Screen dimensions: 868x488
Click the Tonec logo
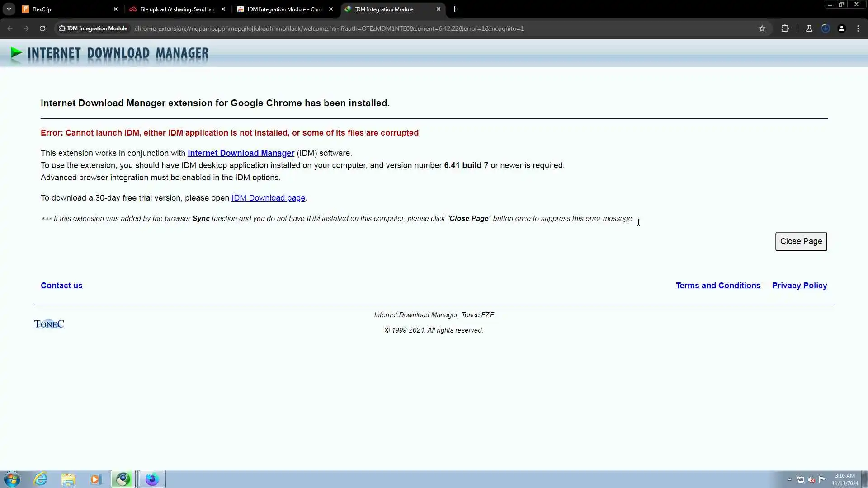coord(49,324)
